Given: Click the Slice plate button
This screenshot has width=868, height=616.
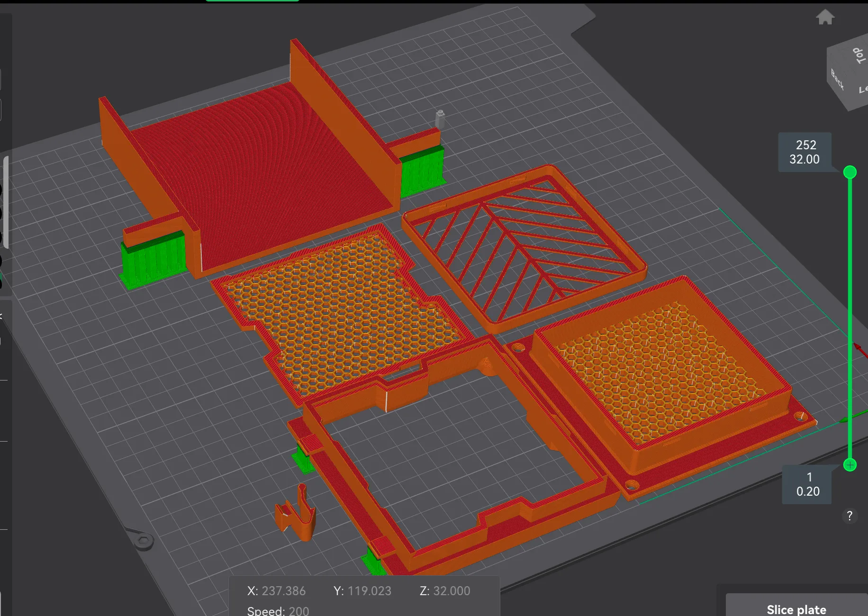Looking at the screenshot, I should [796, 609].
